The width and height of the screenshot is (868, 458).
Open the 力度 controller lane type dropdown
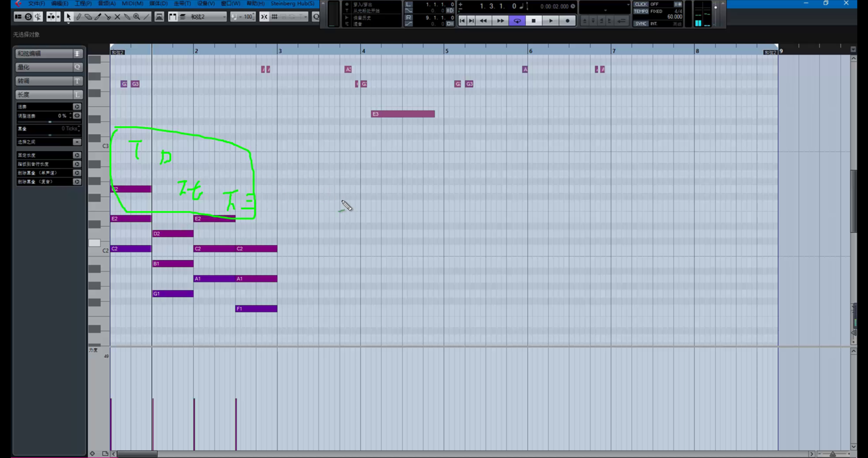coord(93,350)
